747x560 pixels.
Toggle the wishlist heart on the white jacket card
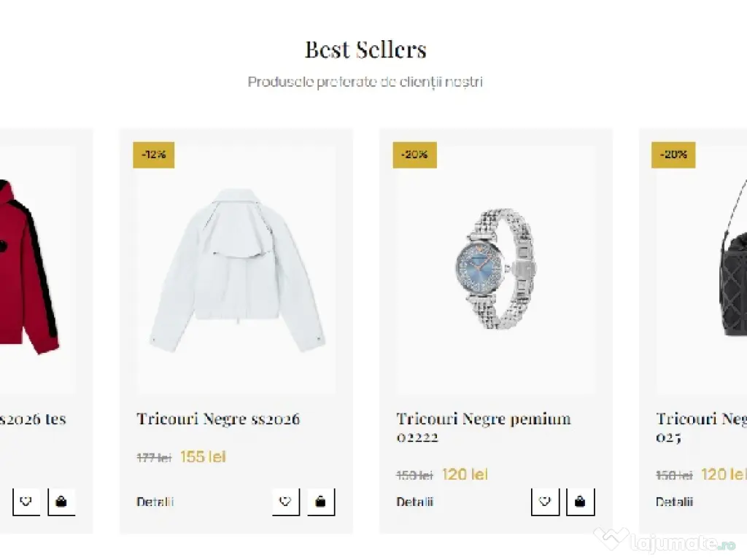click(285, 501)
